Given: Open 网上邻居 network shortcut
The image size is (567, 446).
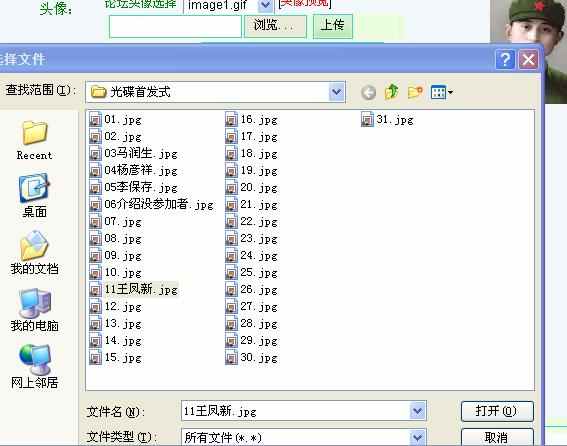Looking at the screenshot, I should 34,366.
